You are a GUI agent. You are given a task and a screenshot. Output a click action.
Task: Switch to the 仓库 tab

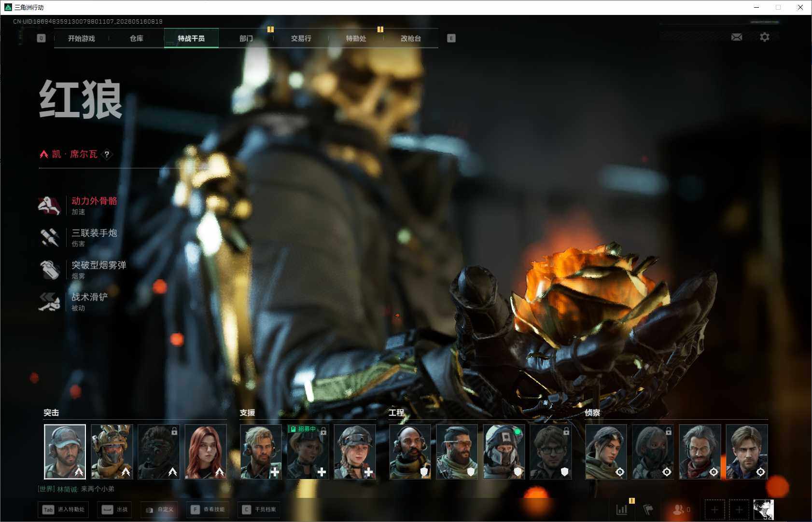(x=137, y=39)
